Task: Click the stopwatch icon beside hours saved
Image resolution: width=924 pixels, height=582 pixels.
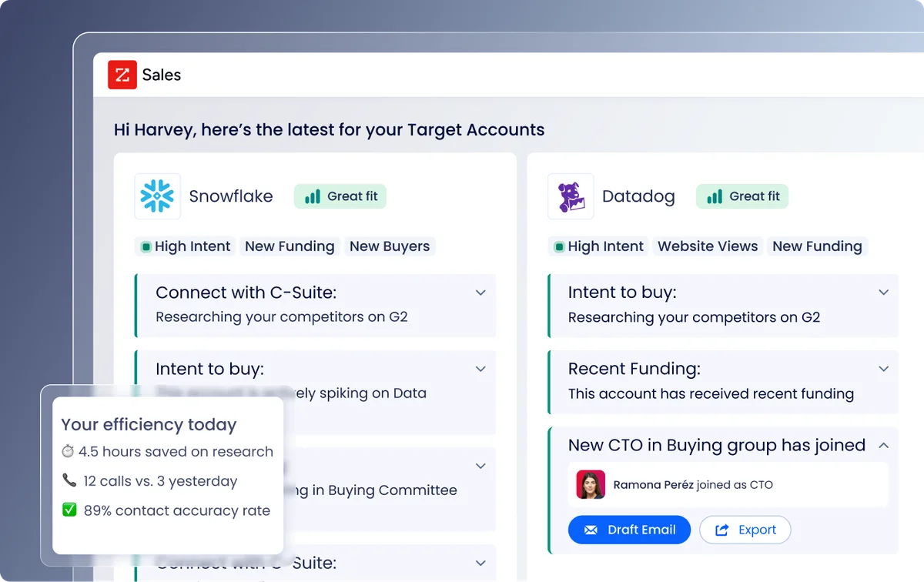Action: tap(67, 451)
